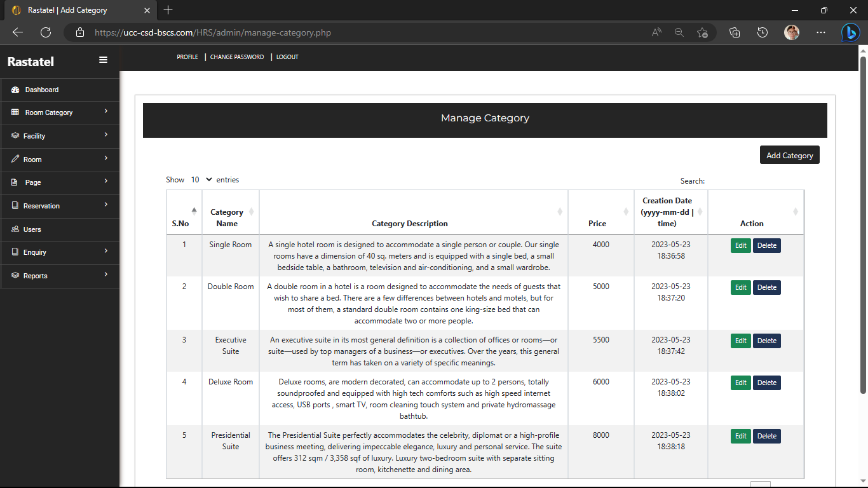This screenshot has width=868, height=488.
Task: Click the Room Category sidebar icon
Action: 14,112
